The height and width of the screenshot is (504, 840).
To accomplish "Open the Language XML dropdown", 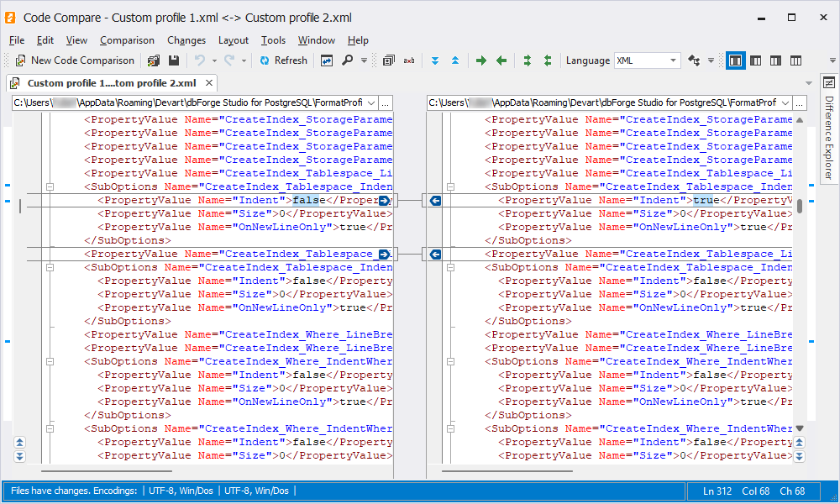I will [x=673, y=60].
